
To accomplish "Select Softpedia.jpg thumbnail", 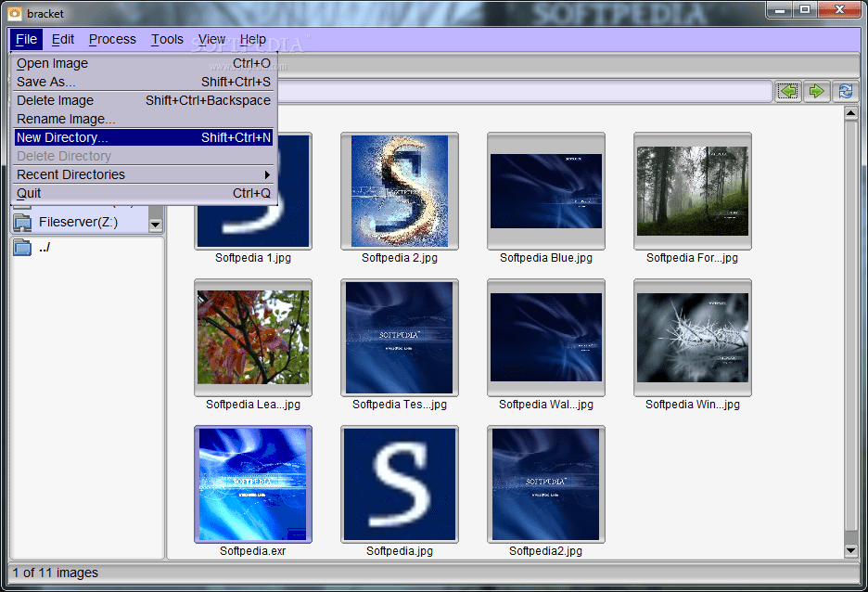I will coord(400,484).
